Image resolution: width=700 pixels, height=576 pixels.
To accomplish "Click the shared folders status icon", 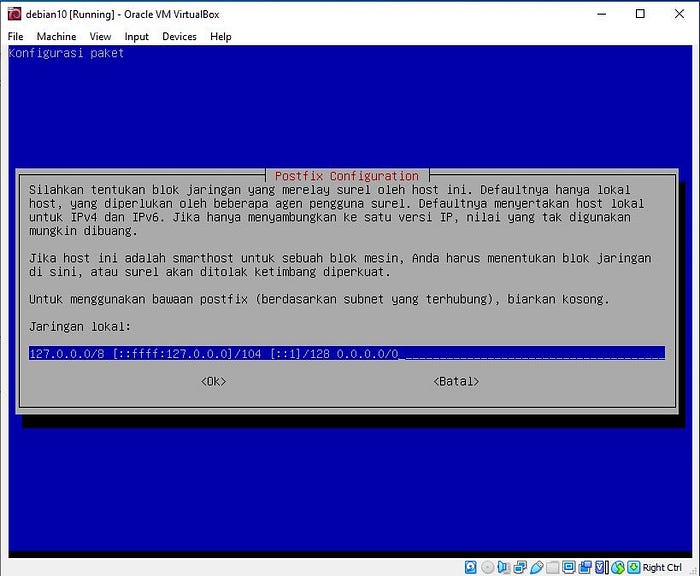I will [x=552, y=568].
